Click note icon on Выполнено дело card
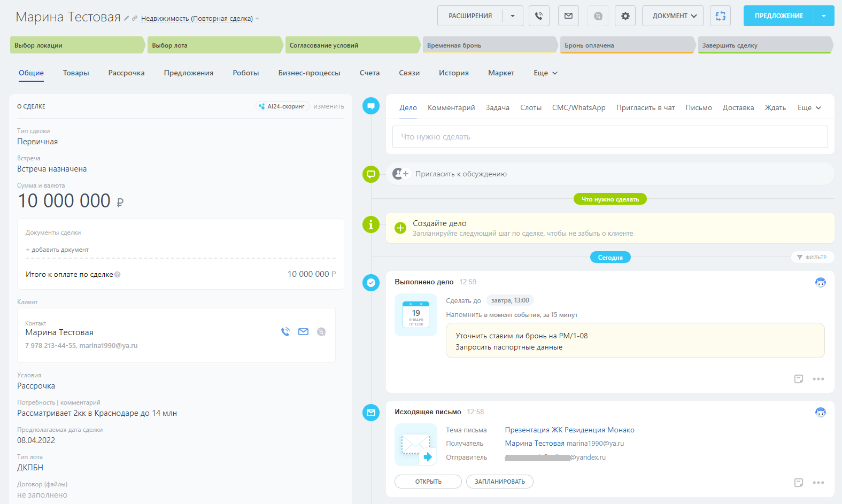This screenshot has height=504, width=842. point(799,379)
